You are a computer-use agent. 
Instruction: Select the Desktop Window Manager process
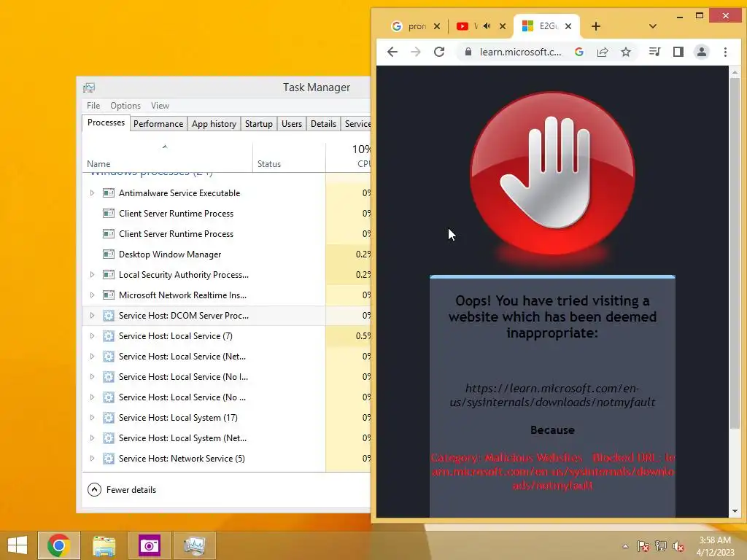coord(226,254)
